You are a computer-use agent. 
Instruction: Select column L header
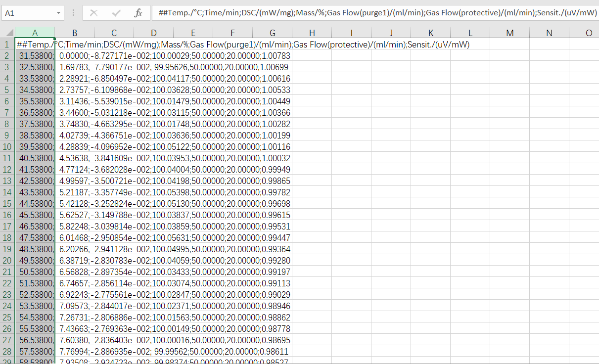pyautogui.click(x=470, y=33)
